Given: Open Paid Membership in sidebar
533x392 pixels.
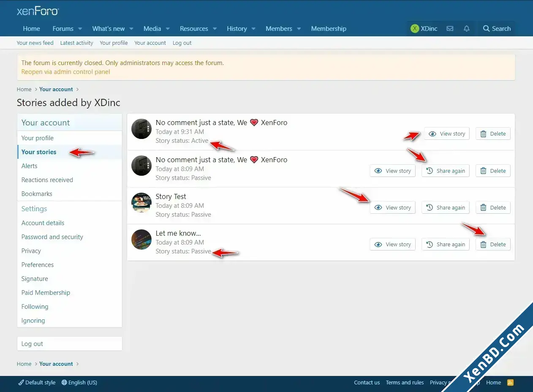Looking at the screenshot, I should point(70,293).
